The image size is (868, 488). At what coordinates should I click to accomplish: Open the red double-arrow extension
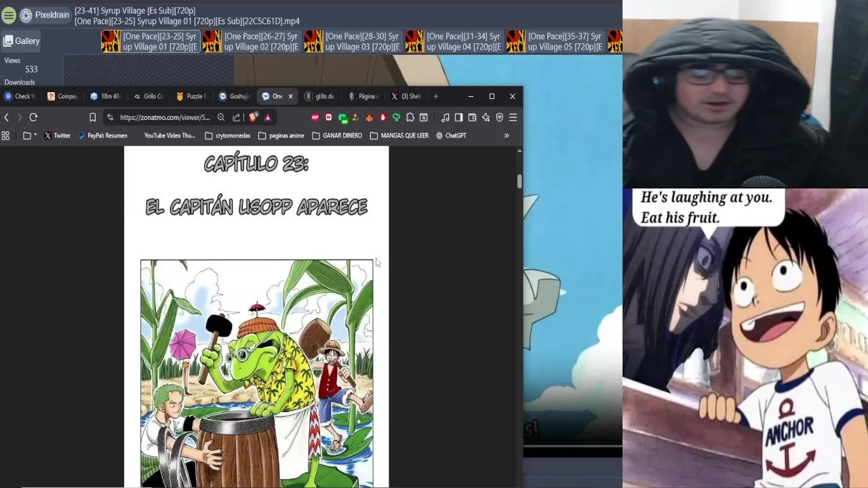pos(329,117)
